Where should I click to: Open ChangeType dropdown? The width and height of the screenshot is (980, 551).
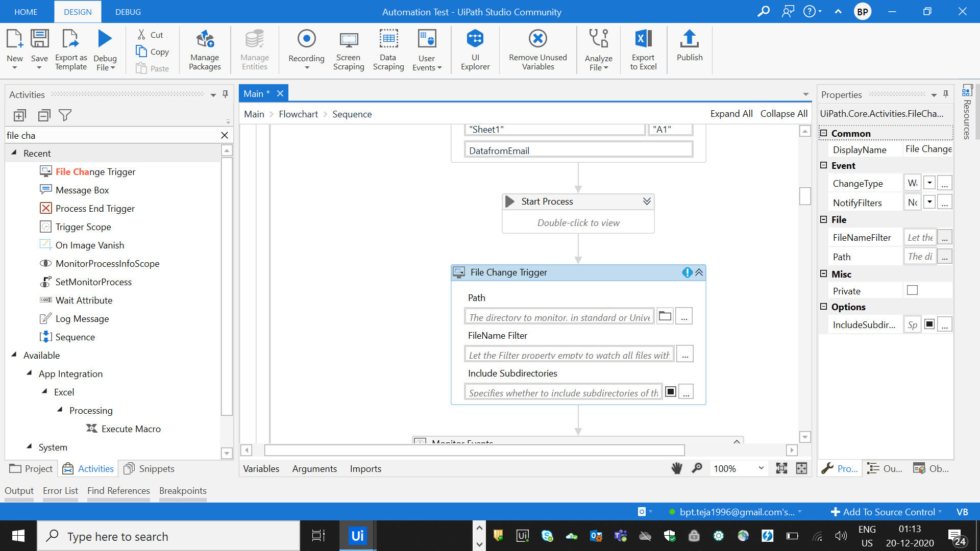pos(929,183)
